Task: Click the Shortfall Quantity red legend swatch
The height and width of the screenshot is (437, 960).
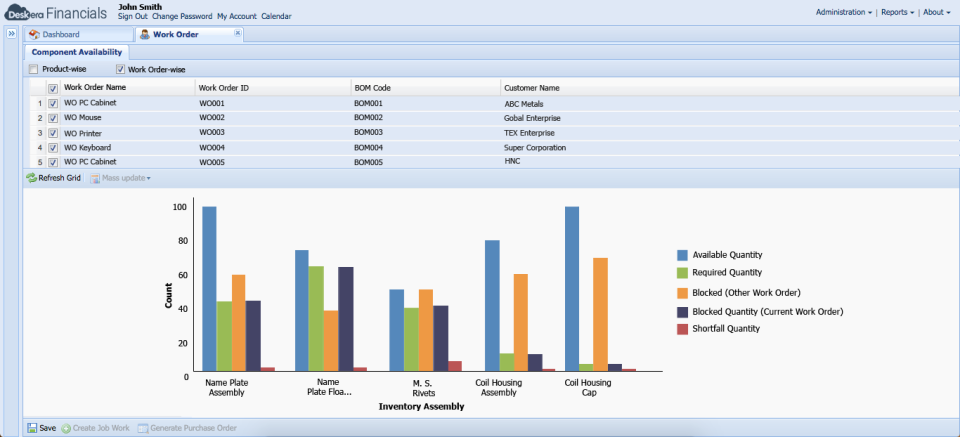Action: [683, 329]
